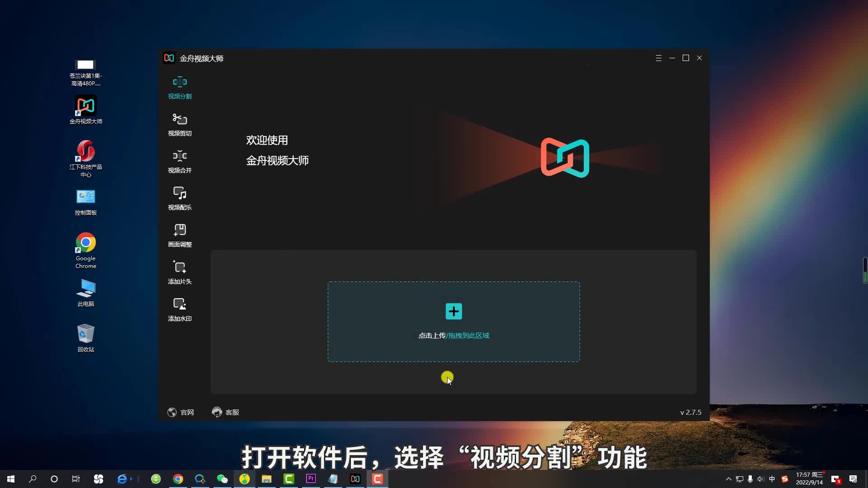868x488 pixels.
Task: Open the 视频剪切 (video cut) tool
Action: (x=179, y=125)
